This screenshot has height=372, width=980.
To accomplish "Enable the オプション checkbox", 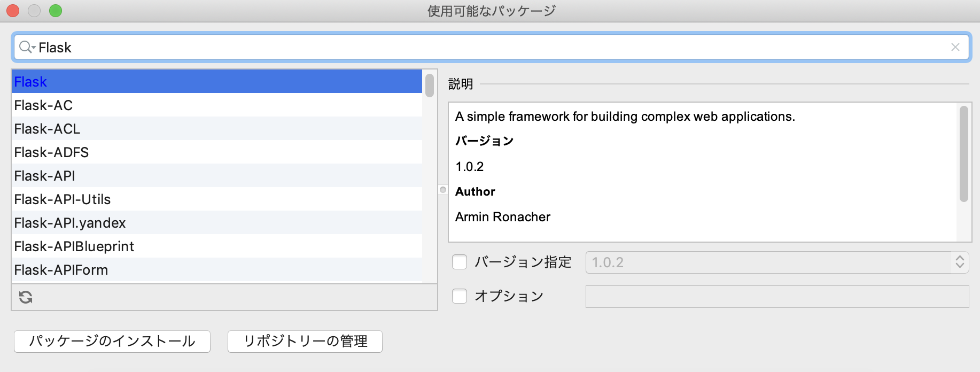I will [x=460, y=296].
